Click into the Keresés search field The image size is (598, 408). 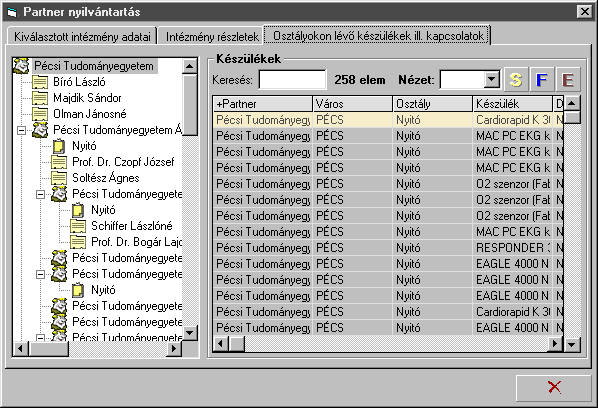293,80
